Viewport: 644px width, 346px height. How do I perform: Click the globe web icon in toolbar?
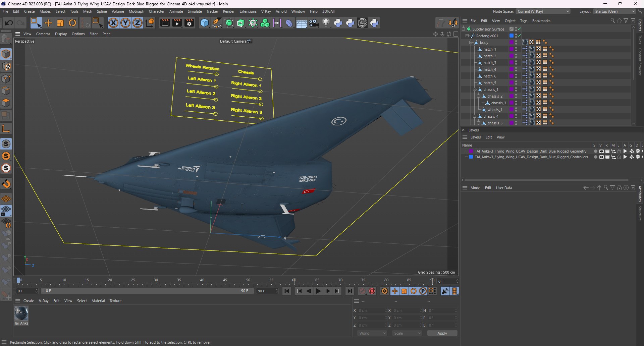(362, 23)
